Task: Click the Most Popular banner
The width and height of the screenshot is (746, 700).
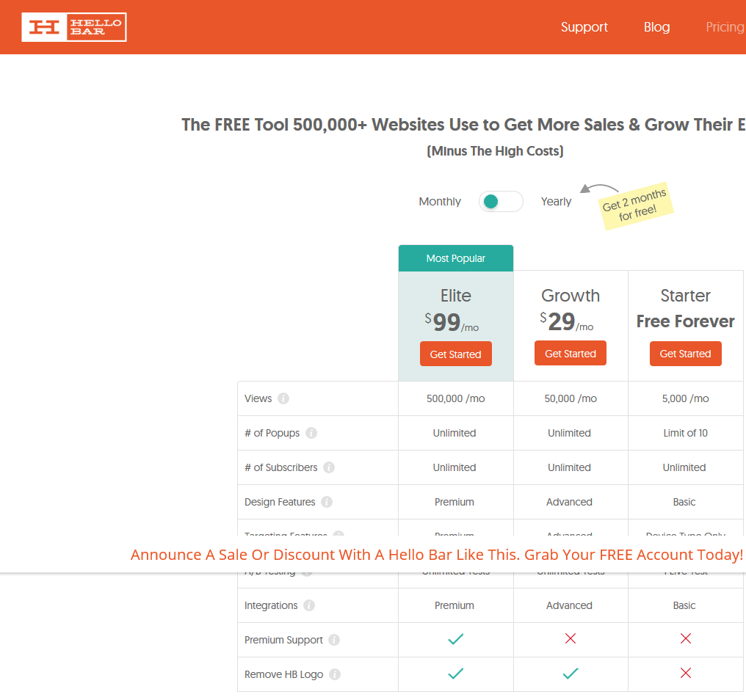Action: tap(455, 258)
